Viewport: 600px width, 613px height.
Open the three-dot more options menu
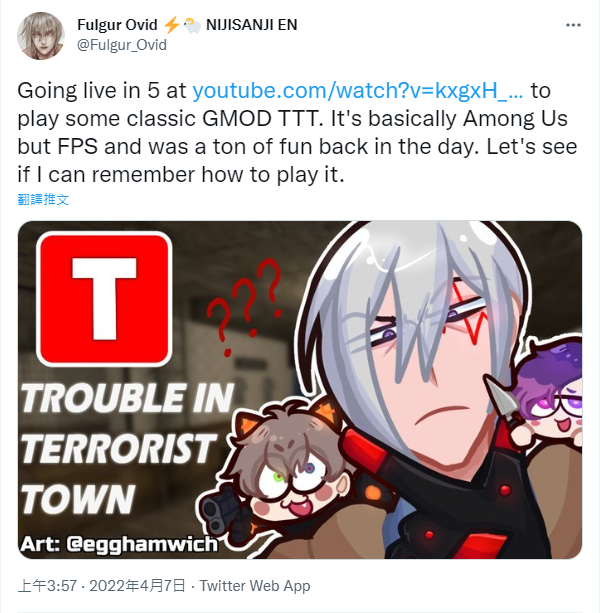(573, 25)
